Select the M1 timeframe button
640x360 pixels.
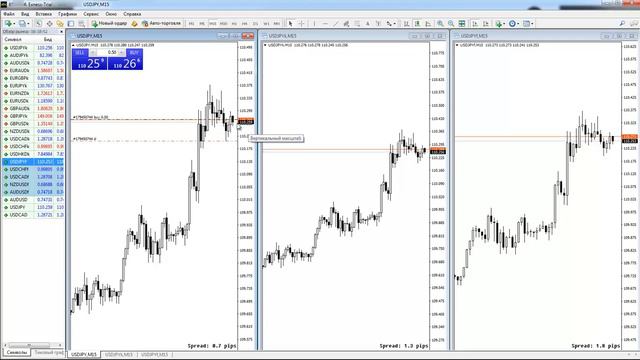tap(191, 24)
